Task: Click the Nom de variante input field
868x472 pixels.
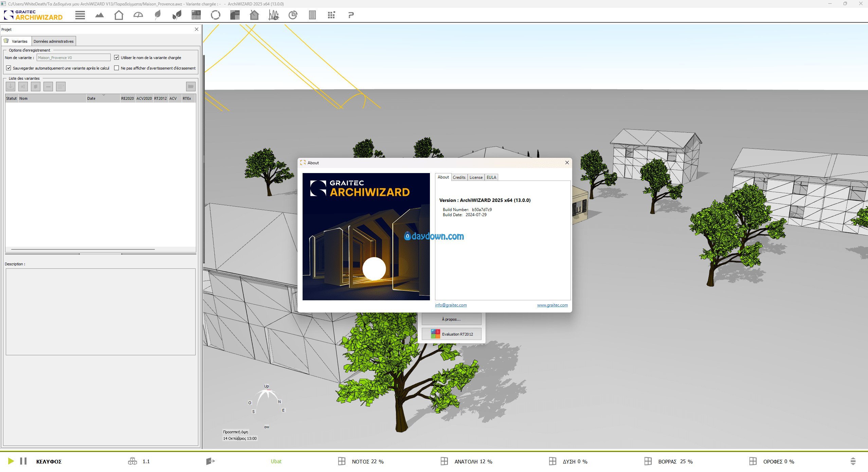Action: coord(73,57)
